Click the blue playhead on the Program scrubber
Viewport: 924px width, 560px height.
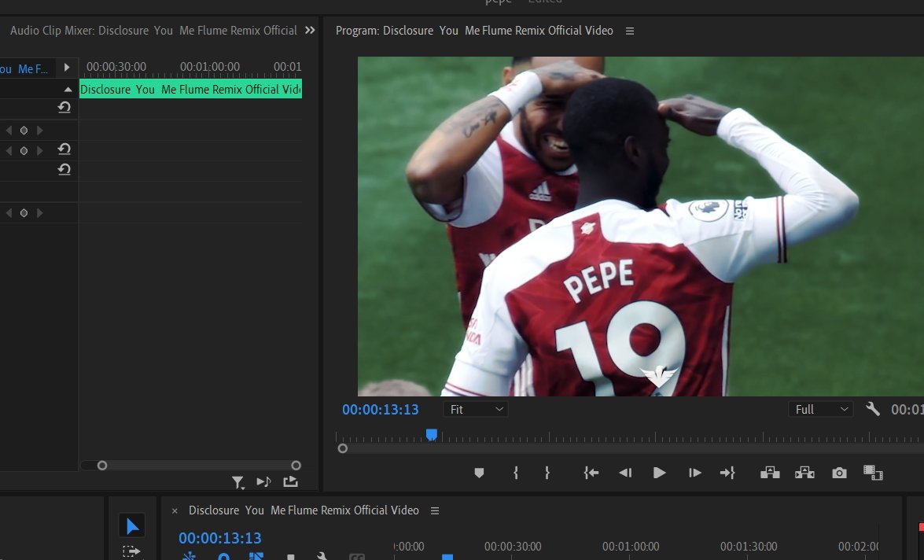pos(432,434)
